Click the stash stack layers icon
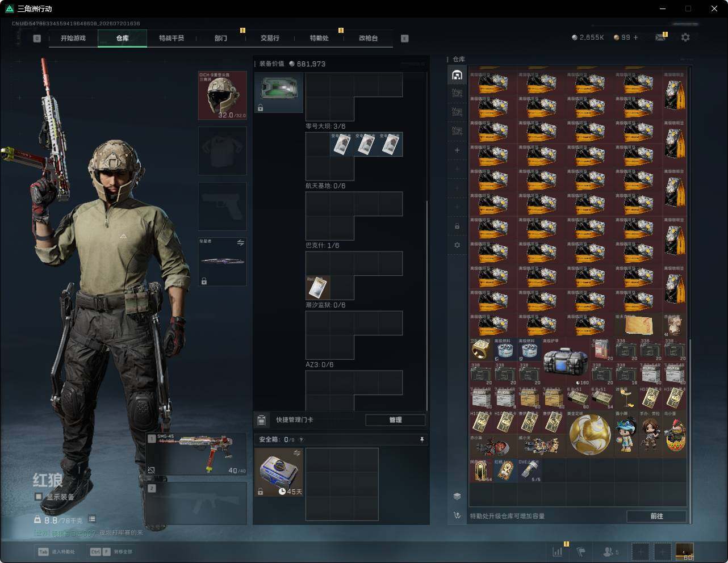Image resolution: width=728 pixels, height=563 pixels. point(457,496)
